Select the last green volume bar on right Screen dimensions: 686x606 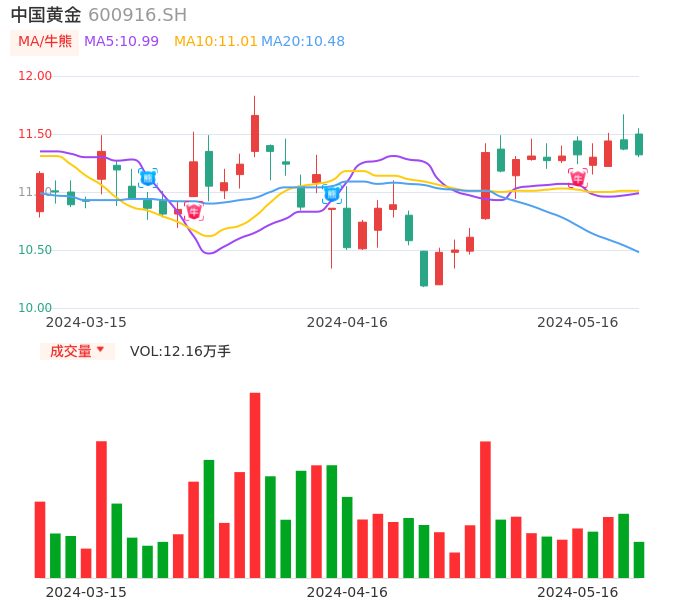pos(639,559)
